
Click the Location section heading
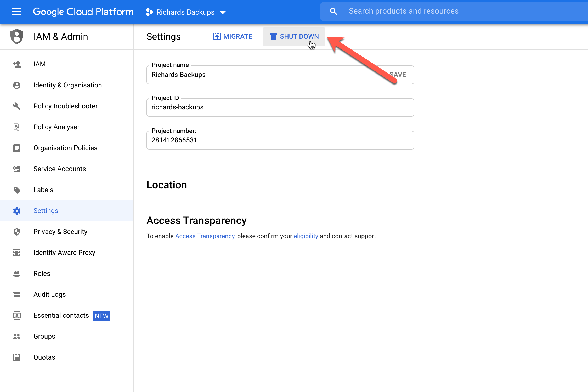click(x=167, y=185)
